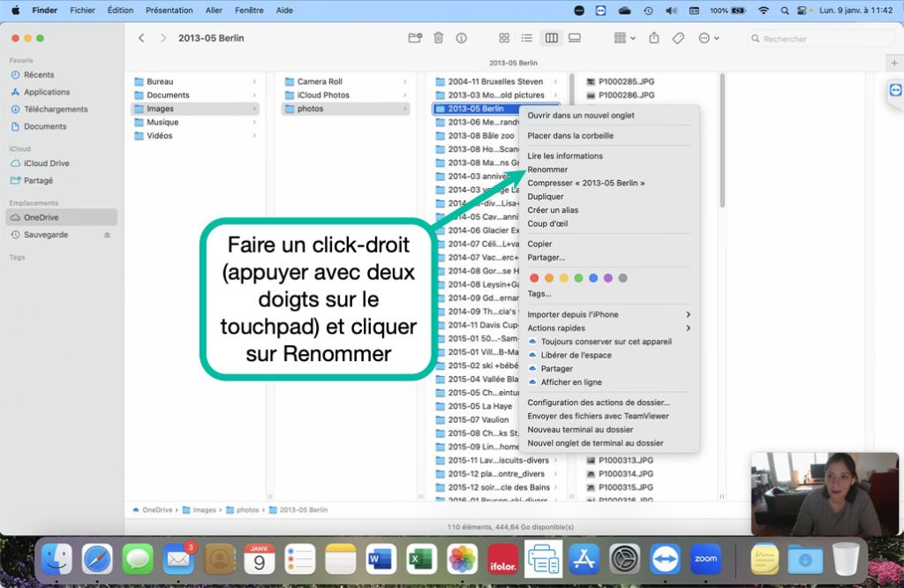Click the tag icon in toolbar
Screen dimensions: 904x588
pos(678,38)
